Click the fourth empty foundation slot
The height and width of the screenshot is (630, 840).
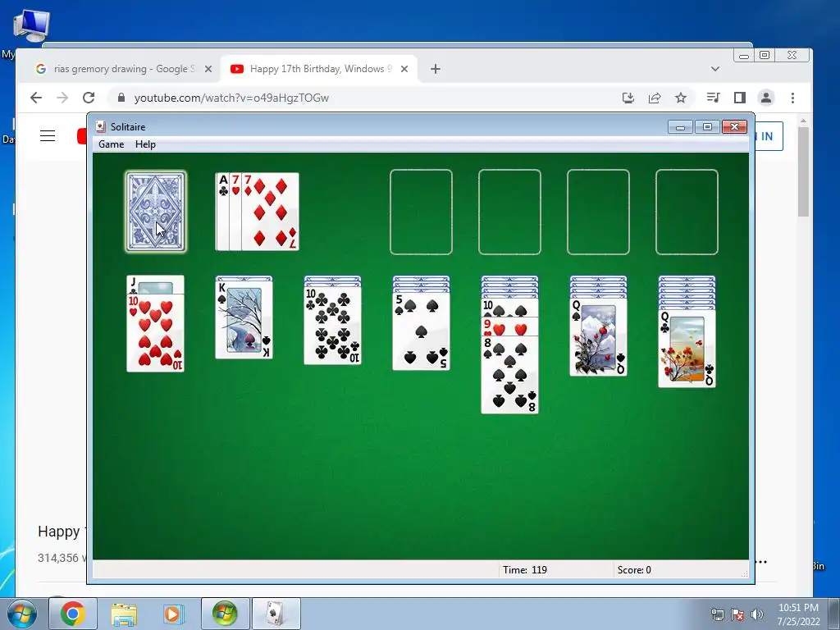pos(687,212)
